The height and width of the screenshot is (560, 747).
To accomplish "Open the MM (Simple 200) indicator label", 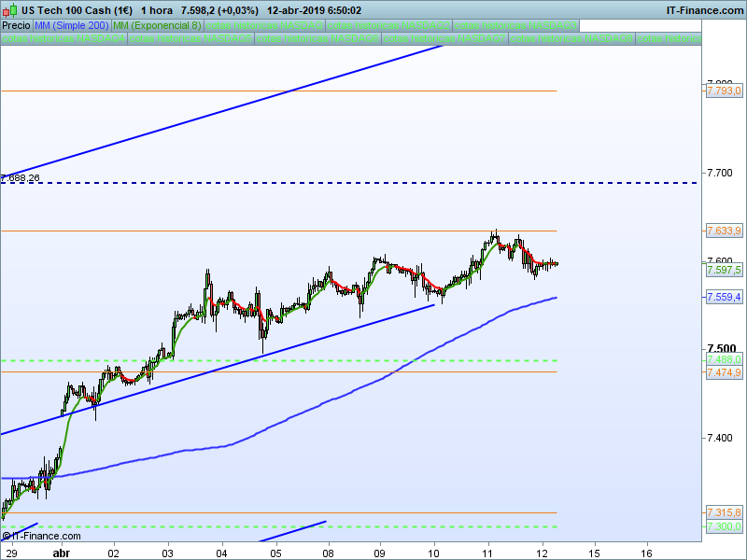I will point(72,25).
